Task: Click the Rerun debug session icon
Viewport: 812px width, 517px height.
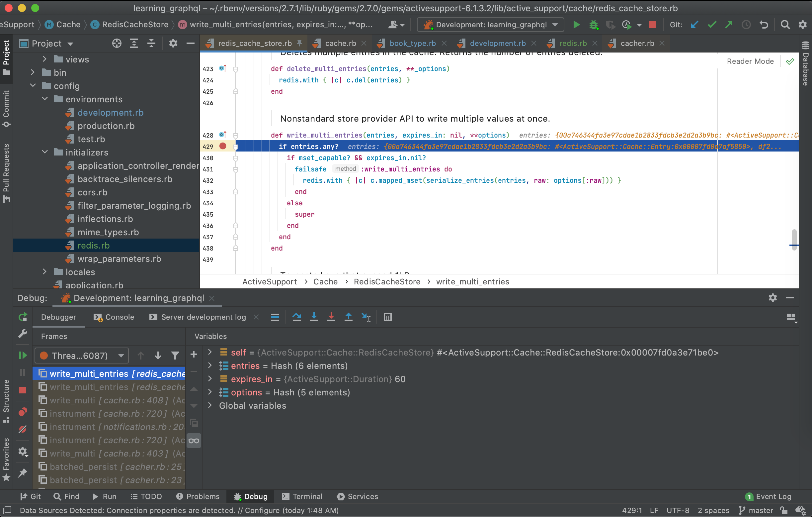Action: pyautogui.click(x=23, y=317)
